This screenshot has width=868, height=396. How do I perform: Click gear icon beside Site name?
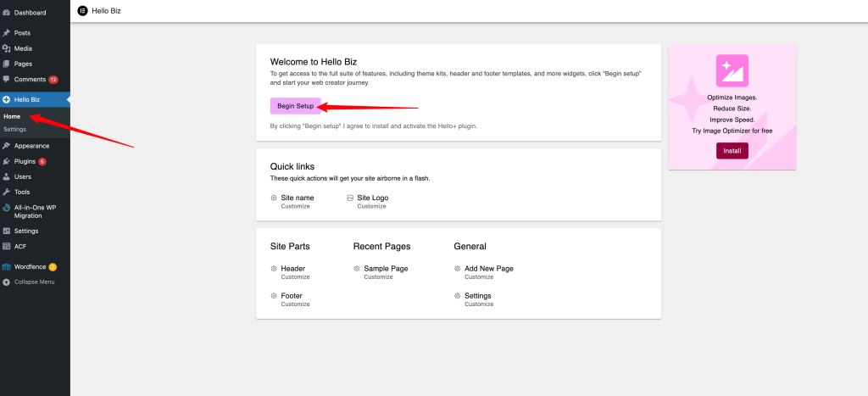coord(274,198)
